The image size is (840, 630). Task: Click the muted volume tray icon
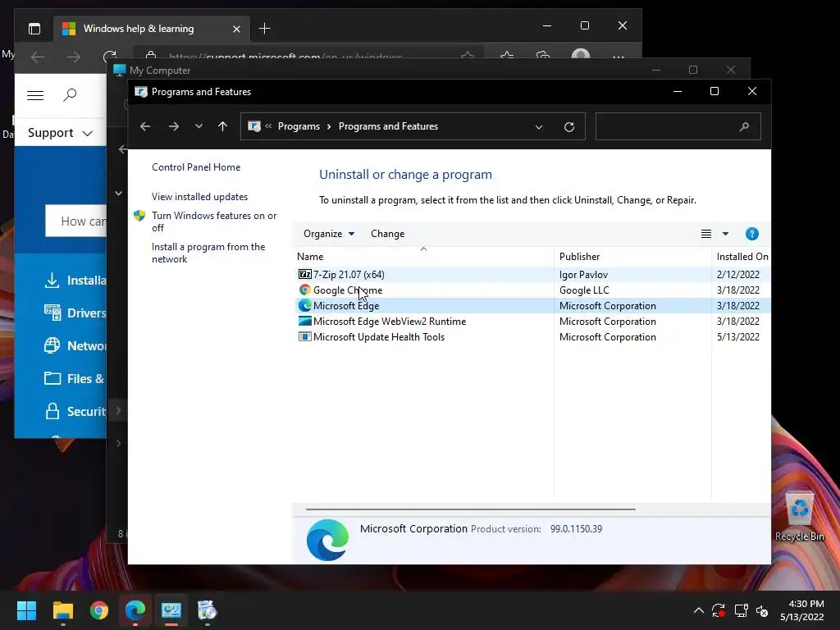762,610
